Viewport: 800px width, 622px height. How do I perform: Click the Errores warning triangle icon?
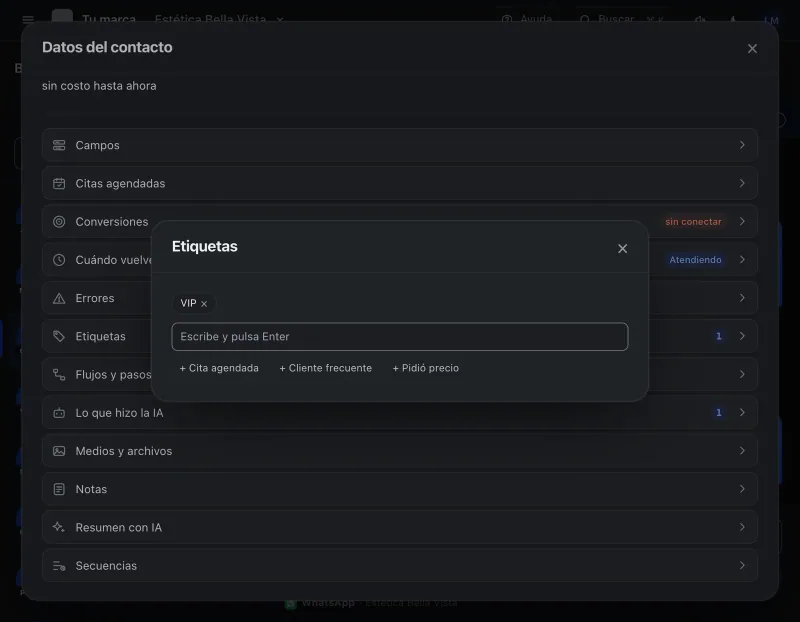pos(59,298)
